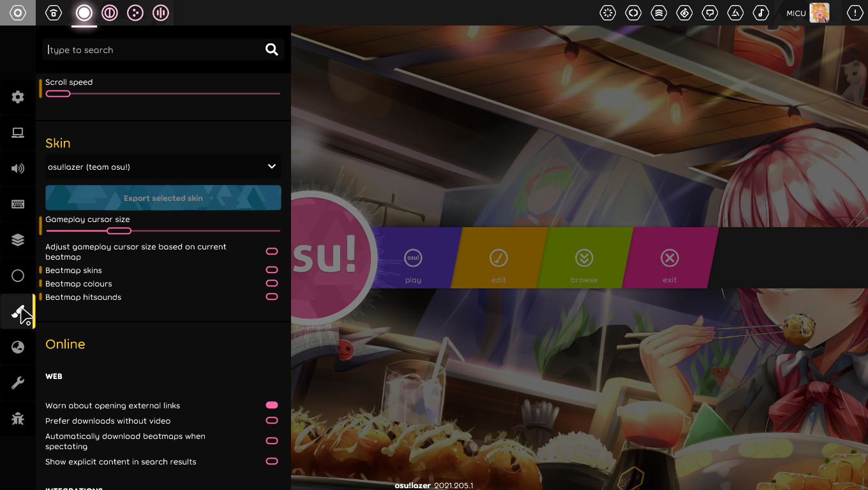This screenshot has height=490, width=868.
Task: Click the yellow reset bar beside Scroll speed
Action: (x=41, y=88)
